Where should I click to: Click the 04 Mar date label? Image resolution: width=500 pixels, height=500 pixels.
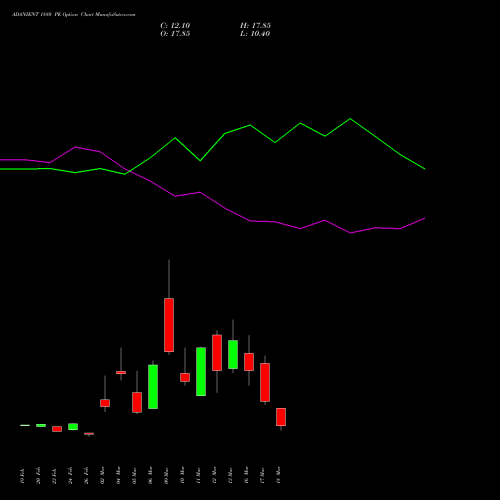pyautogui.click(x=118, y=476)
